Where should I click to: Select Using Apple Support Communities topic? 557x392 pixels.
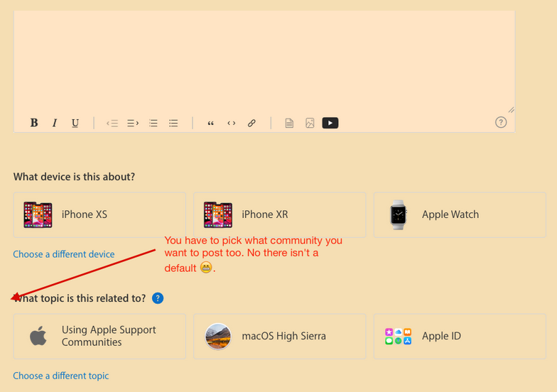[99, 337]
